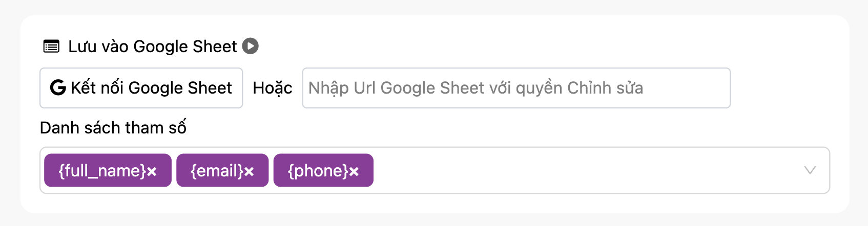Select the {full_name} tag label

tap(102, 171)
